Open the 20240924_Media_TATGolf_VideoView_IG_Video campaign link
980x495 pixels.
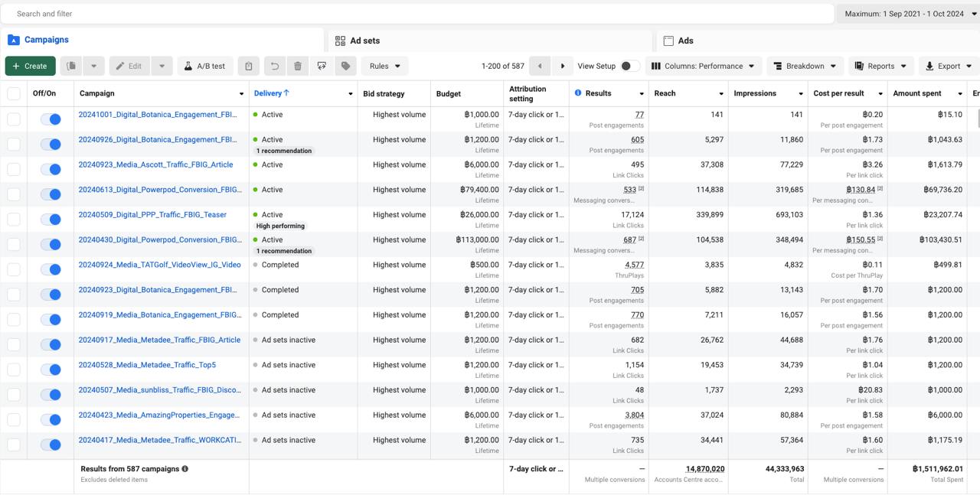[x=159, y=265]
